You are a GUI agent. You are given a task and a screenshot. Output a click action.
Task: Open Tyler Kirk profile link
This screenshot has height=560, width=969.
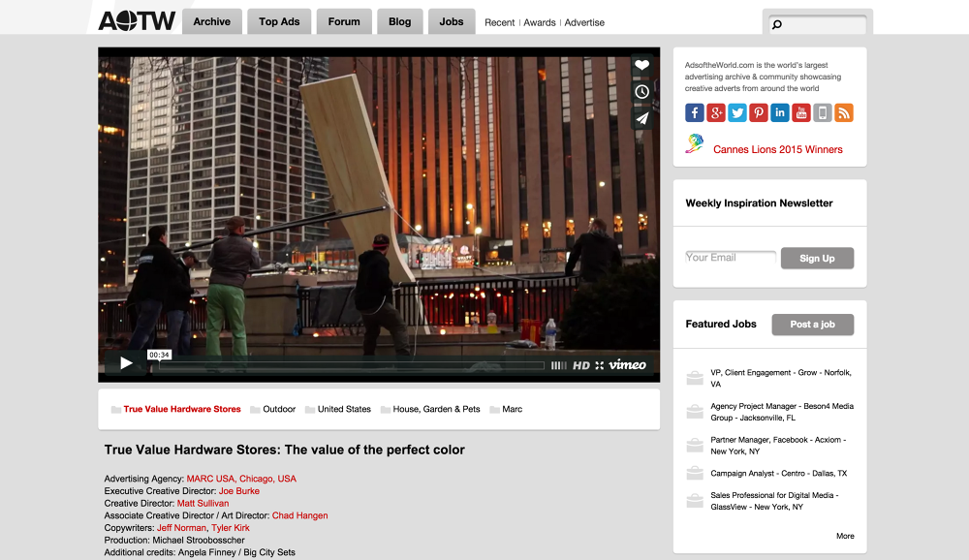point(231,528)
